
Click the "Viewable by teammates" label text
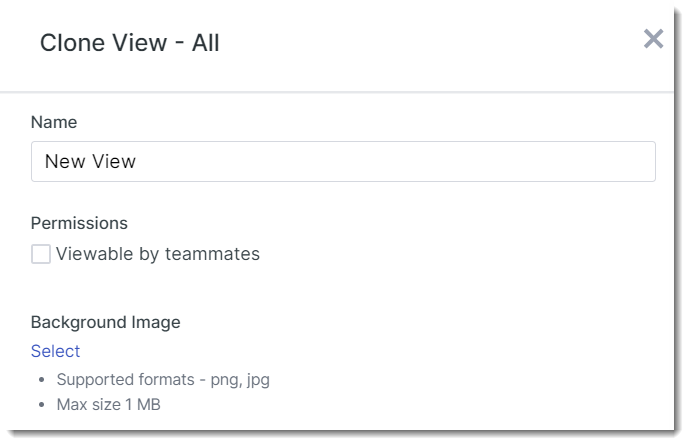[157, 254]
